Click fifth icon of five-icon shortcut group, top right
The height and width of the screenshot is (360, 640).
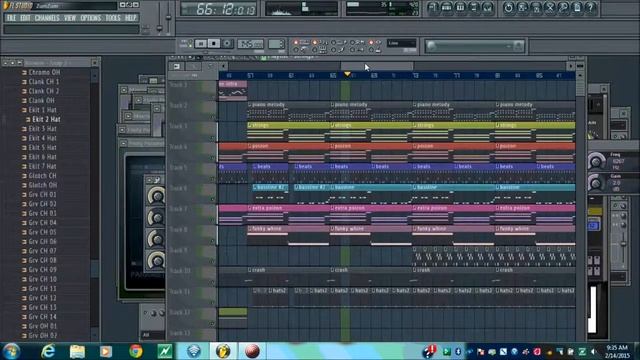pyautogui.click(x=488, y=8)
